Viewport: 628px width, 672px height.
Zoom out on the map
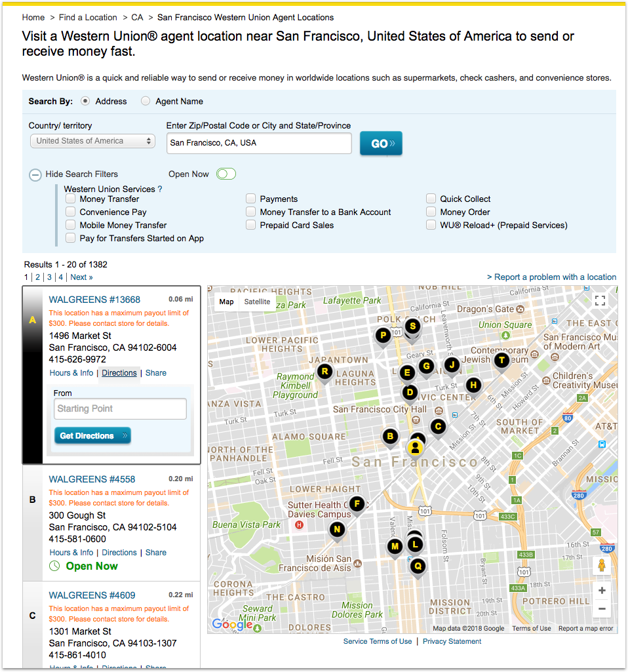coord(602,608)
